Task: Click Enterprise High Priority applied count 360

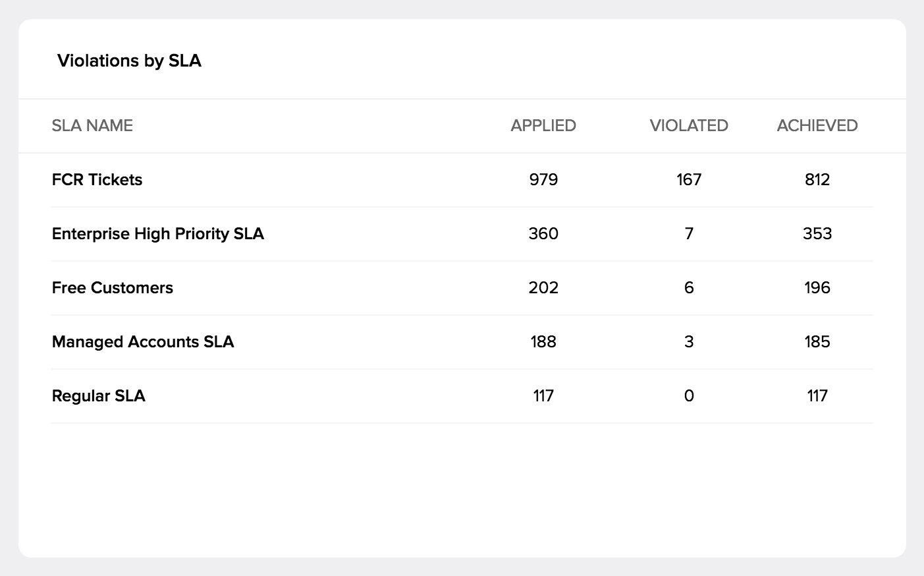Action: click(x=543, y=233)
